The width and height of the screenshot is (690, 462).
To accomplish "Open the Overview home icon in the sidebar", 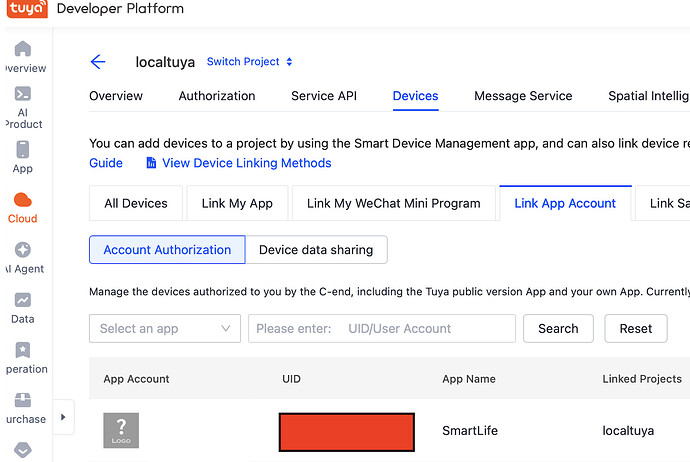I will click(x=23, y=49).
